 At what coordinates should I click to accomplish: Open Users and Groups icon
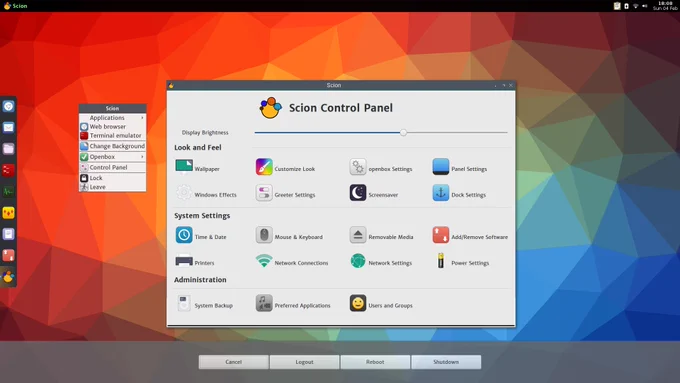[x=358, y=303]
